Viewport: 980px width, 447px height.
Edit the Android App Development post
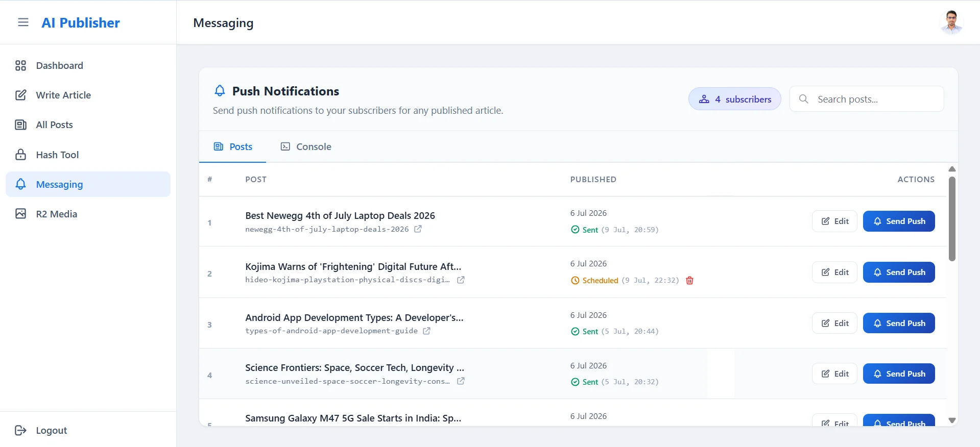pos(834,323)
